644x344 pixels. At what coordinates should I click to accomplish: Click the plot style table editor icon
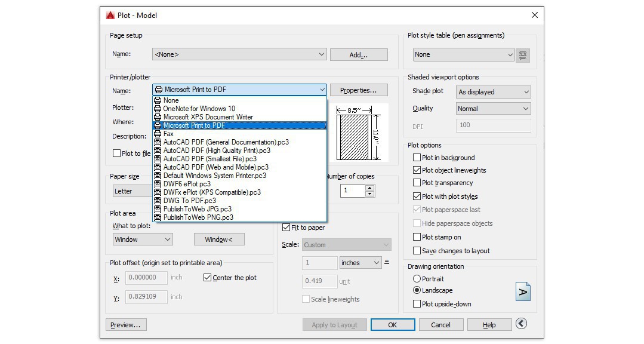[x=523, y=55]
